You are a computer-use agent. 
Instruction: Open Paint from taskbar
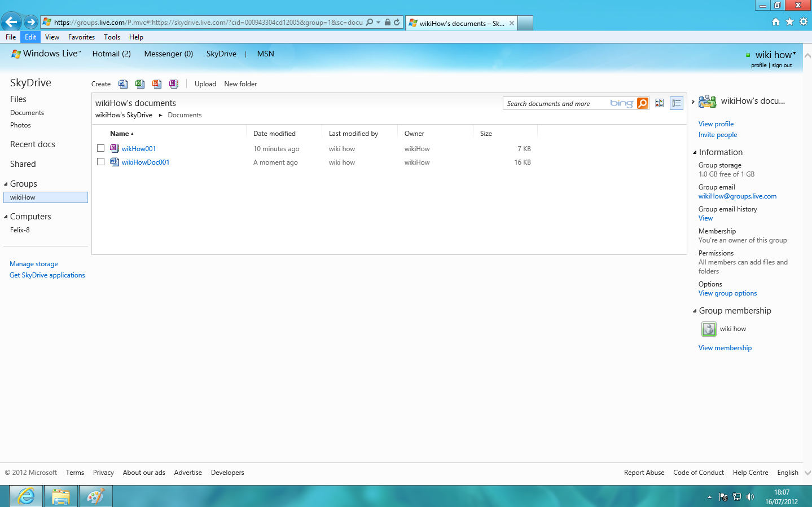coord(95,496)
